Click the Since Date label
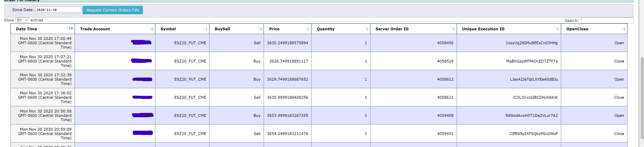Viewport: 644px width, 147px height. pyautogui.click(x=23, y=10)
